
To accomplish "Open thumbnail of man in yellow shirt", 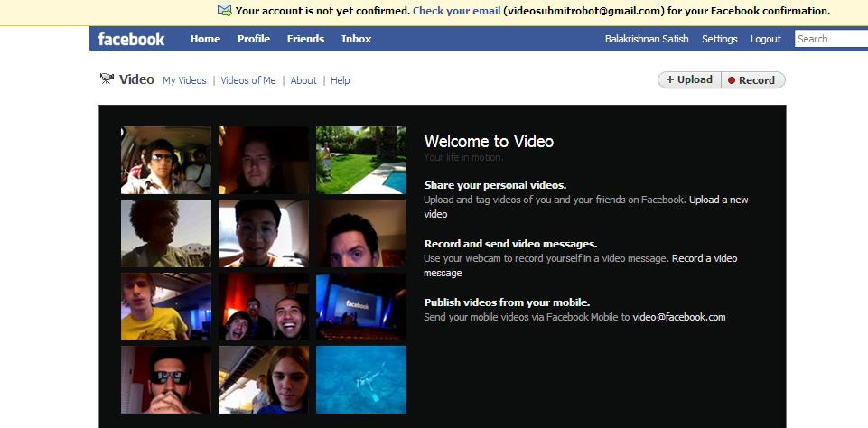I will click(166, 306).
